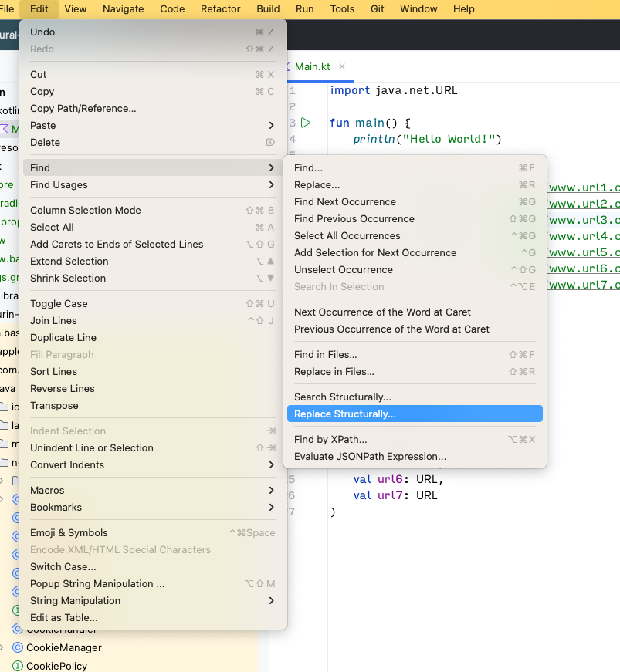This screenshot has width=620, height=672.
Task: Expand the CookieManager tree node chevron
Action: [2, 647]
